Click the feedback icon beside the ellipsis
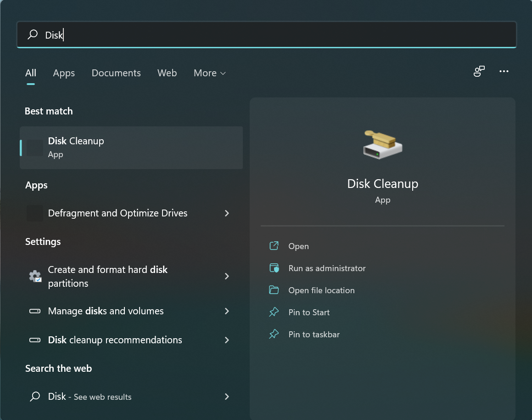 pyautogui.click(x=479, y=71)
